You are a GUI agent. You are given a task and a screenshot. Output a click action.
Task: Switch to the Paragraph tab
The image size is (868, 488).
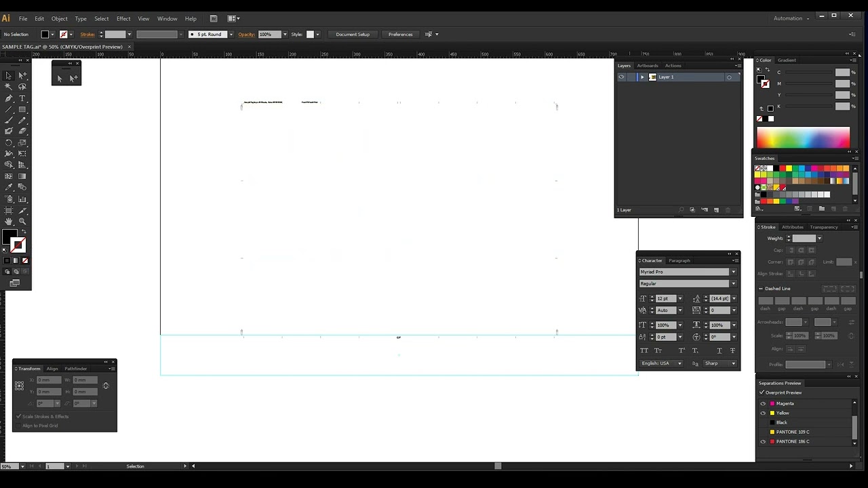(x=679, y=260)
